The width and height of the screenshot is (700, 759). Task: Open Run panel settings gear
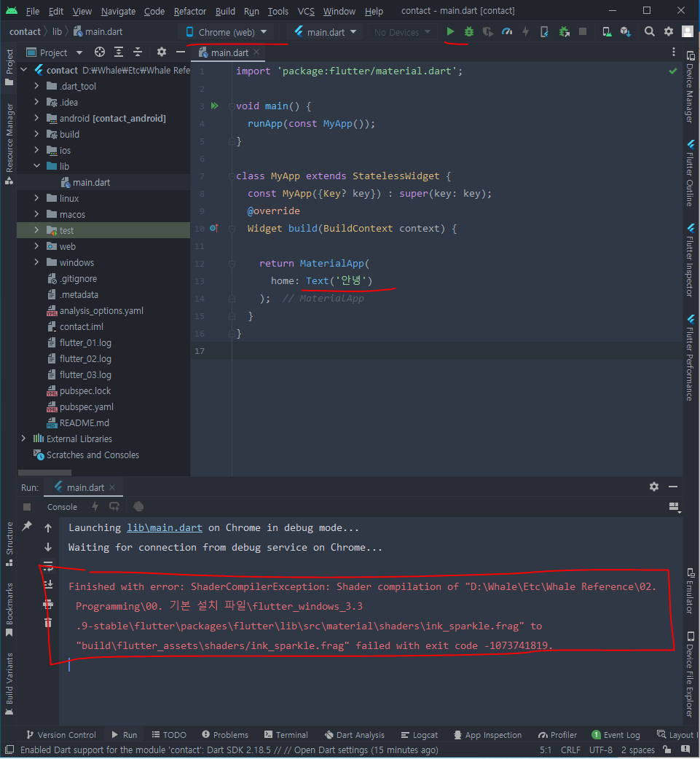[654, 487]
